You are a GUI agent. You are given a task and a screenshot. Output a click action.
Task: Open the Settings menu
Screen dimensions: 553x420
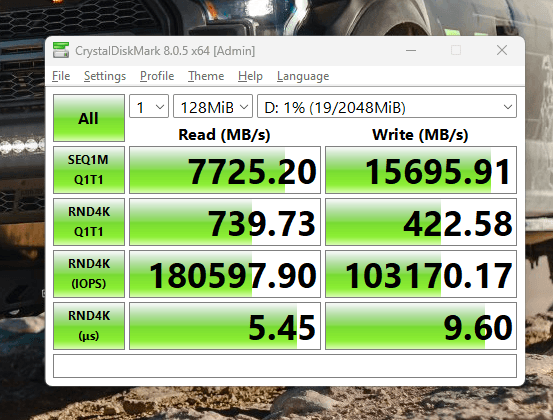pyautogui.click(x=105, y=76)
